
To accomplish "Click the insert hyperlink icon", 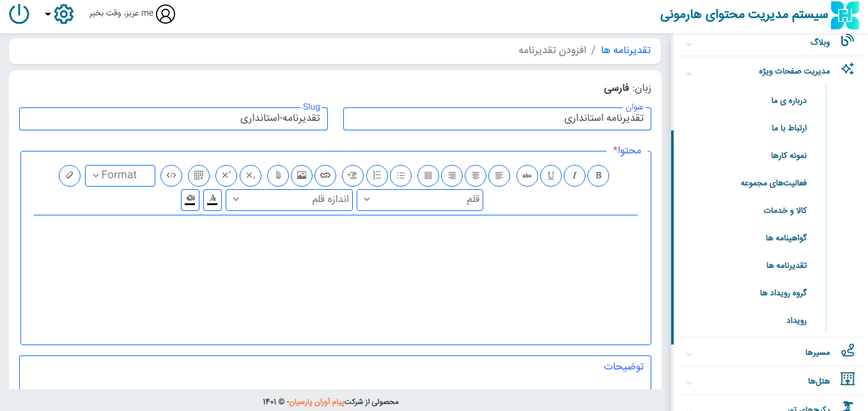I will click(x=325, y=175).
